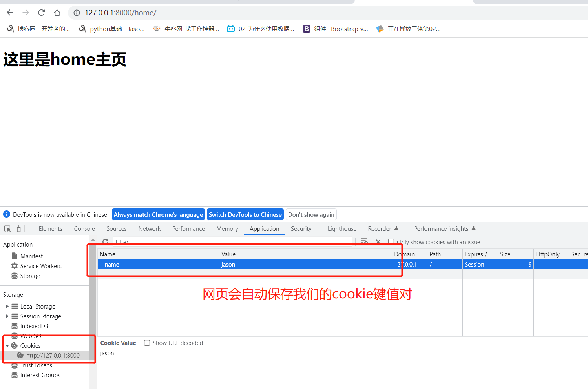Select IndexedDB in the sidebar
Viewport: 588px width, 389px height.
click(34, 326)
